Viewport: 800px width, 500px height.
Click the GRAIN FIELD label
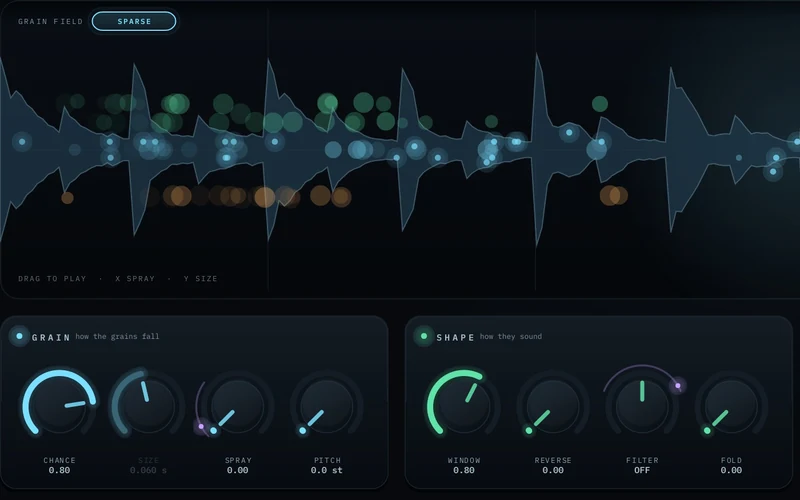click(x=51, y=21)
